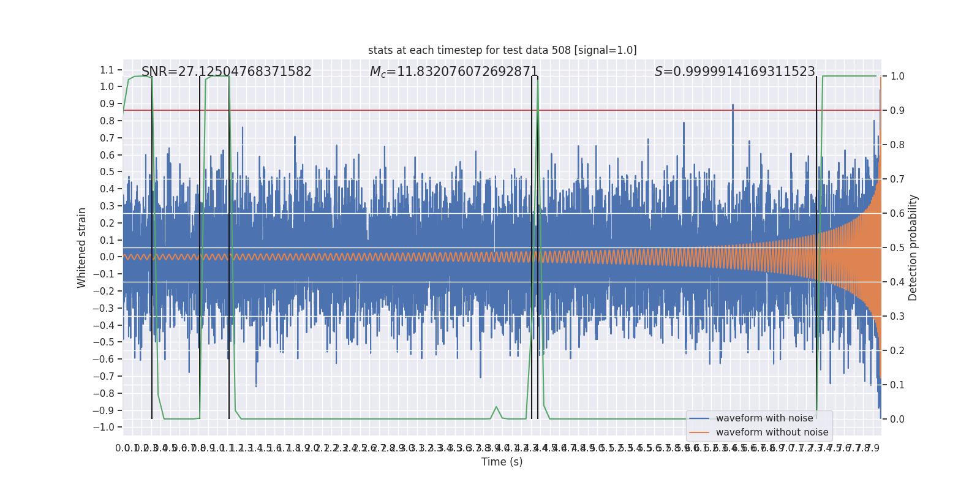
Task: Click the 0.0 tick on Detection probability axis
Action: pyautogui.click(x=897, y=419)
